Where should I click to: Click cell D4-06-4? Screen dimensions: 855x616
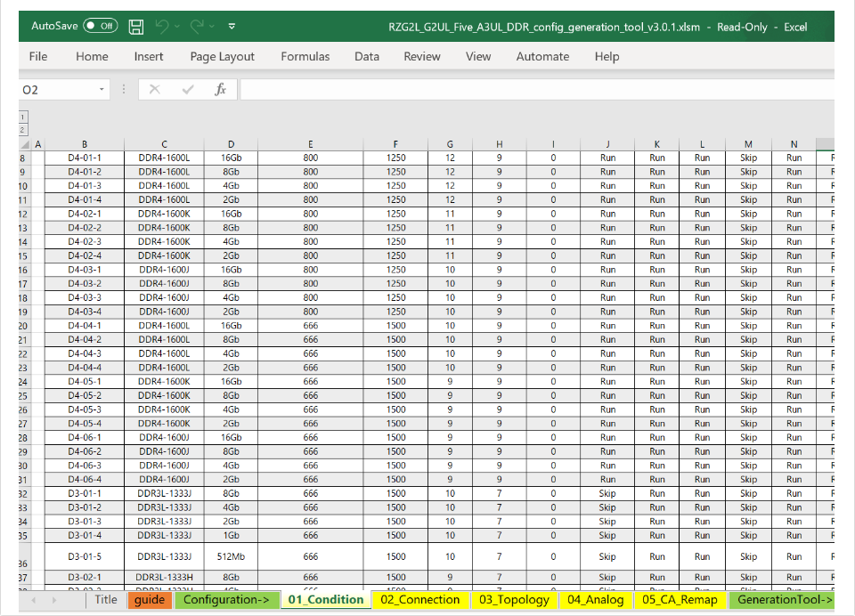pyautogui.click(x=85, y=480)
